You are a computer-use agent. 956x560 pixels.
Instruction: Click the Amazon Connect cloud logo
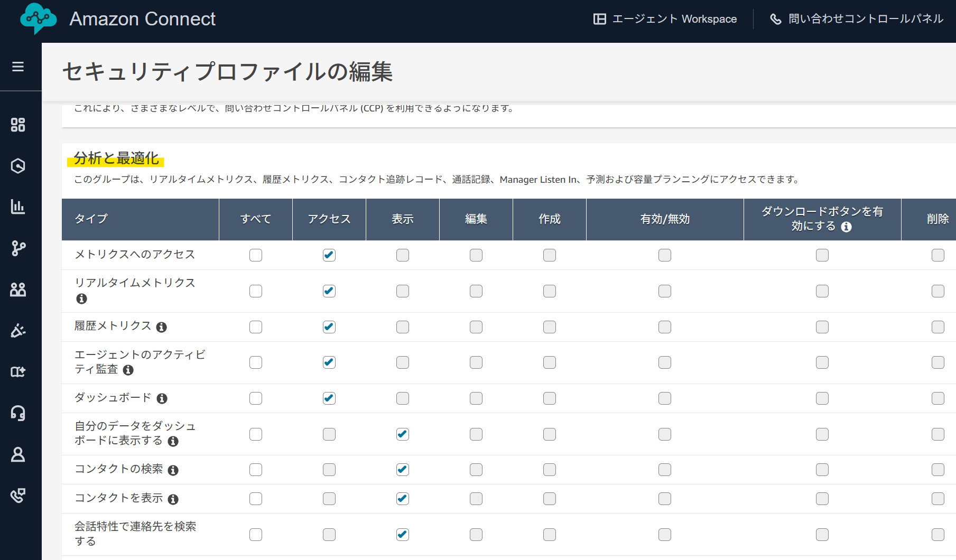click(38, 19)
